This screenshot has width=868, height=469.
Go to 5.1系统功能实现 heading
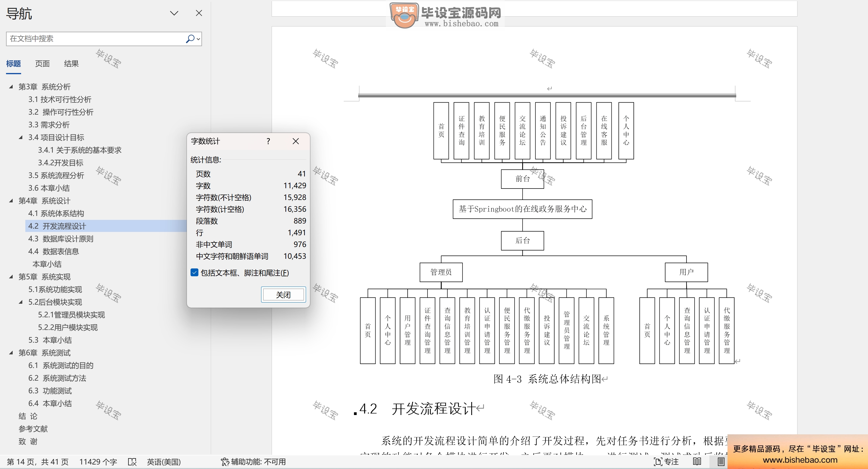pos(55,289)
